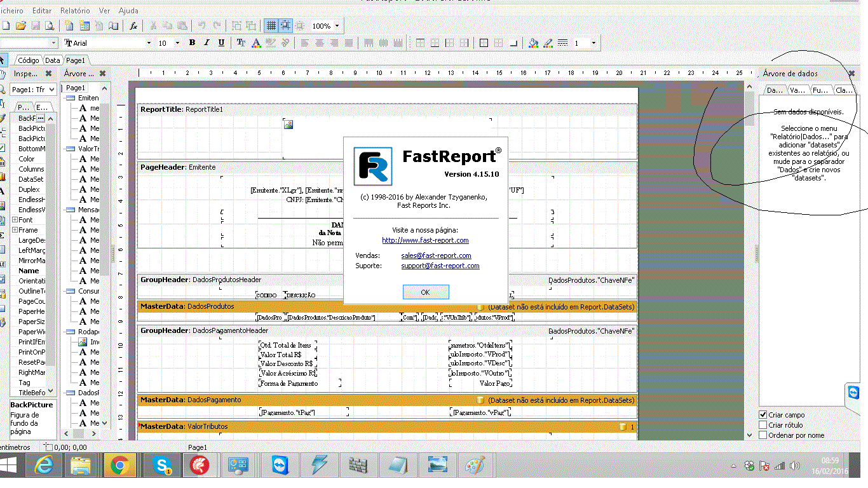The width and height of the screenshot is (868, 488).
Task: Close the Árvore report tree panel
Action: pos(102,74)
